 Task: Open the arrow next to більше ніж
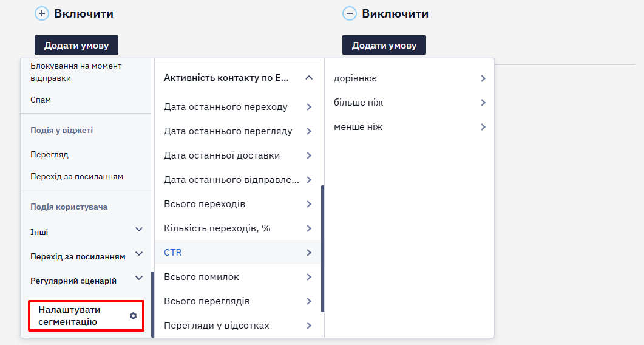click(x=483, y=103)
